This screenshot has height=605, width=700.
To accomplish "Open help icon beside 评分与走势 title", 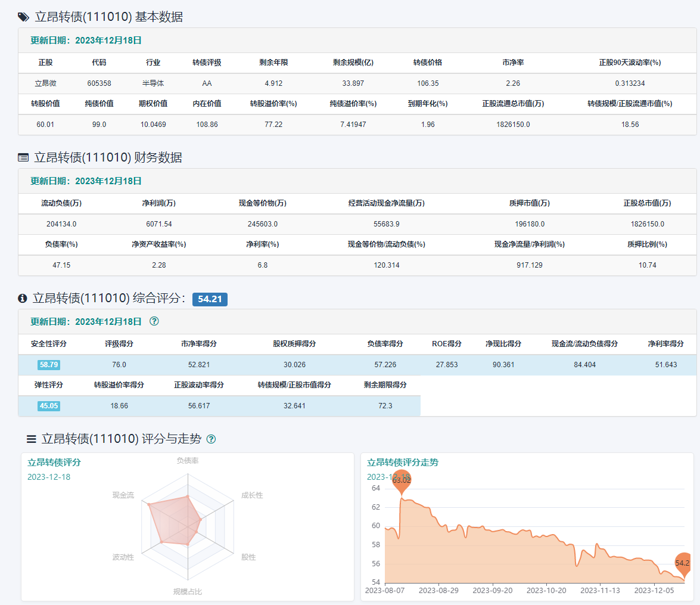I will (211, 439).
